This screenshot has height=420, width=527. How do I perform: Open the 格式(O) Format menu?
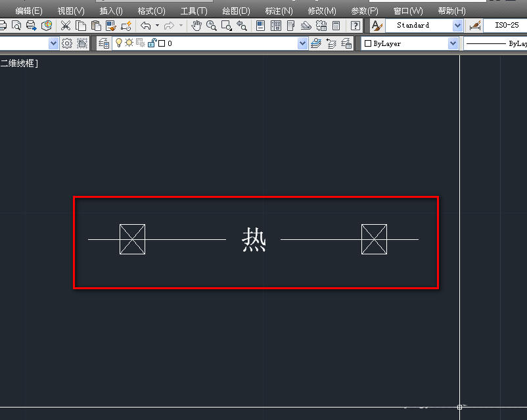tap(152, 11)
